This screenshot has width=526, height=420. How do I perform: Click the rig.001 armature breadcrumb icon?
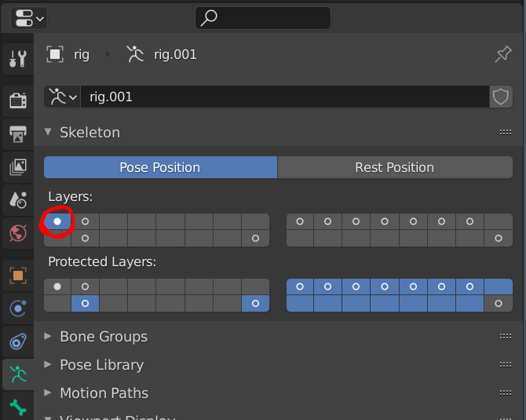pos(135,54)
